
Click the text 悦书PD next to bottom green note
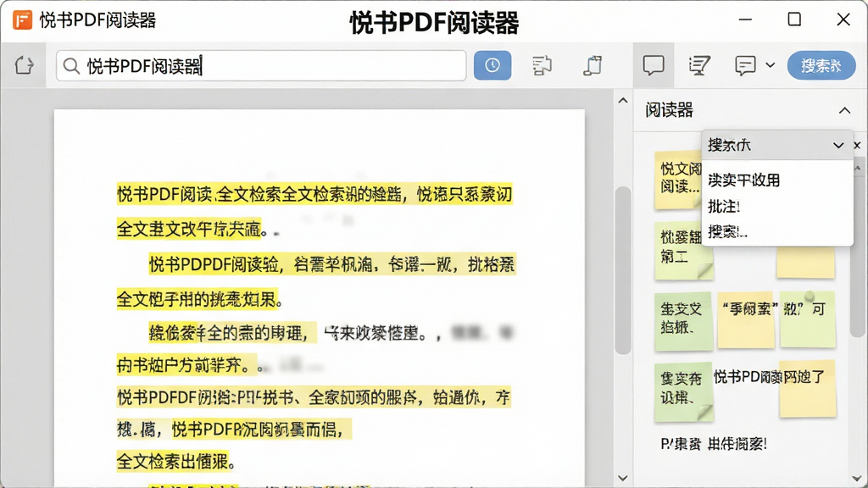pos(737,377)
